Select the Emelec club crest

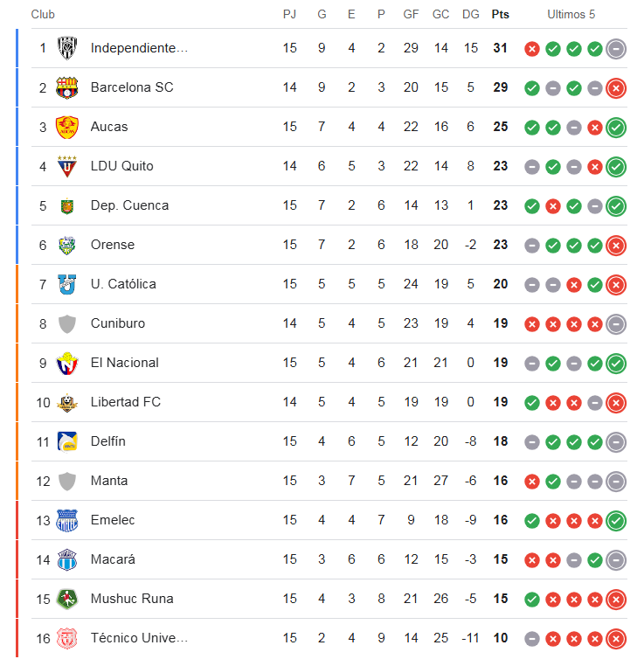[x=67, y=520]
